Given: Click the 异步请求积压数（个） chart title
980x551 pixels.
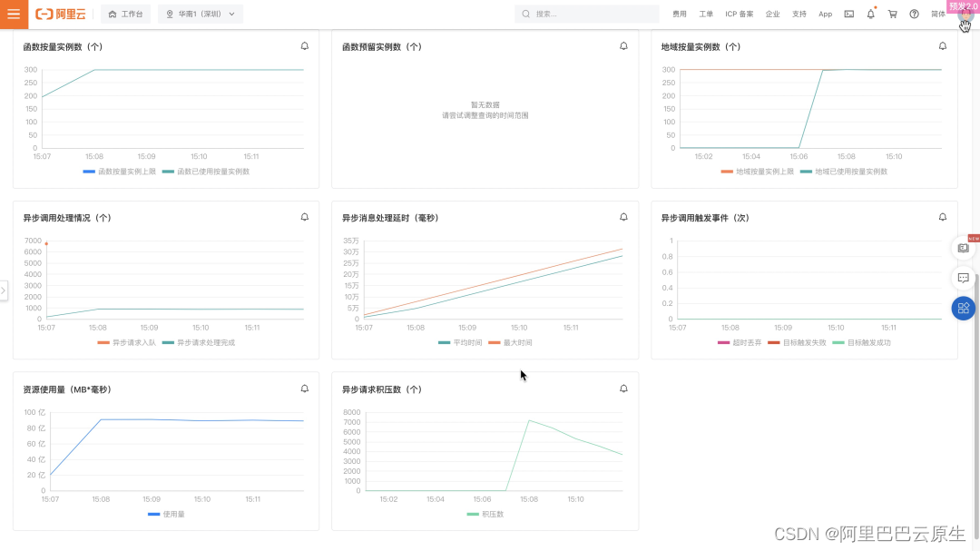Looking at the screenshot, I should tap(382, 389).
